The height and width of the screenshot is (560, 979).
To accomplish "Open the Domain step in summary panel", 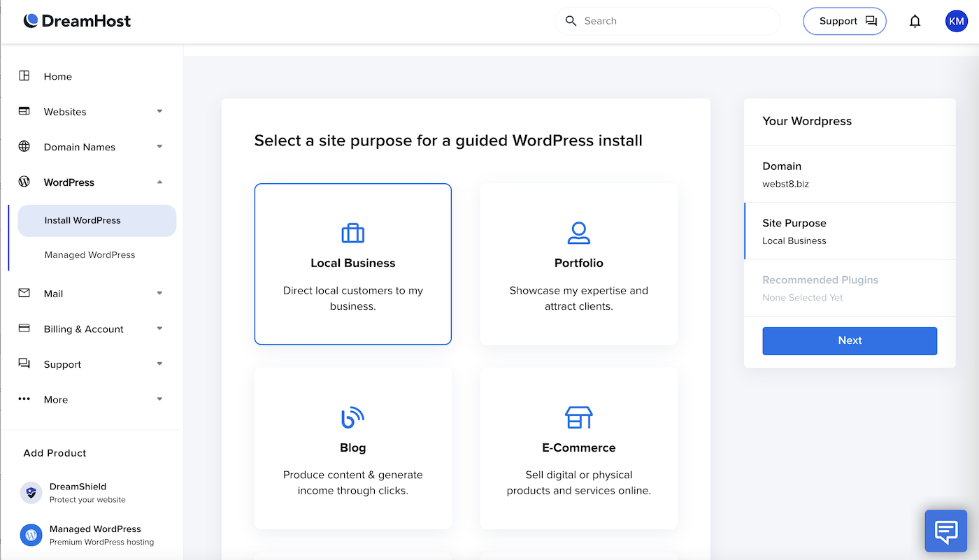I will [850, 174].
